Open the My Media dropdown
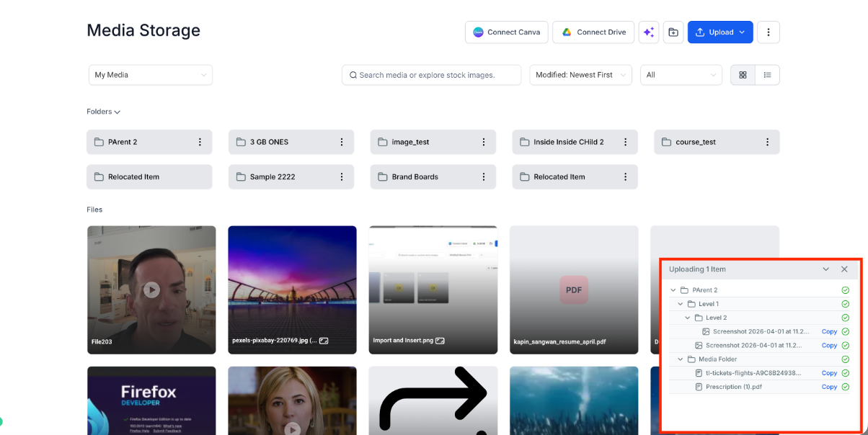 (x=151, y=75)
